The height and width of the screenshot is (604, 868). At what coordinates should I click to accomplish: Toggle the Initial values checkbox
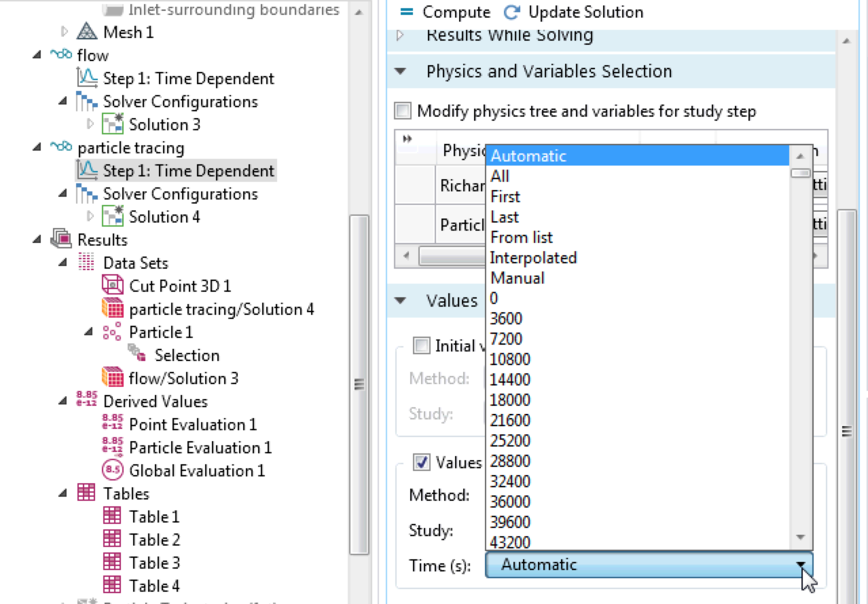click(422, 345)
